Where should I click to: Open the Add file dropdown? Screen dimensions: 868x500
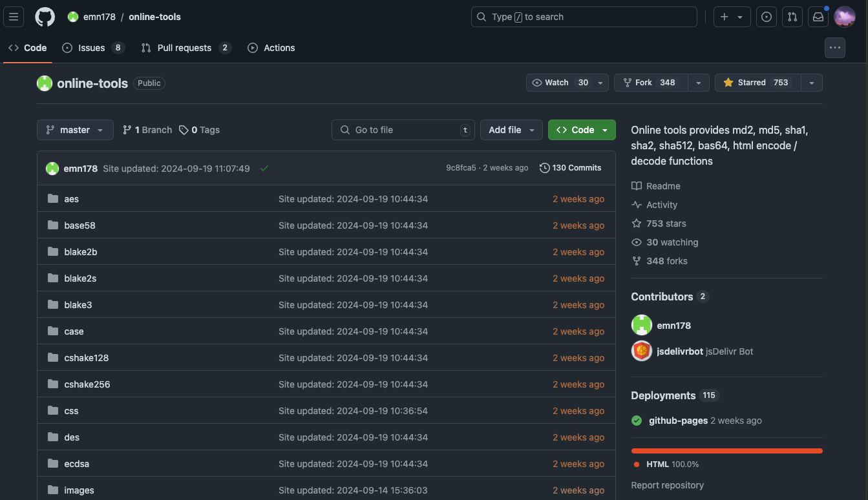click(x=511, y=130)
